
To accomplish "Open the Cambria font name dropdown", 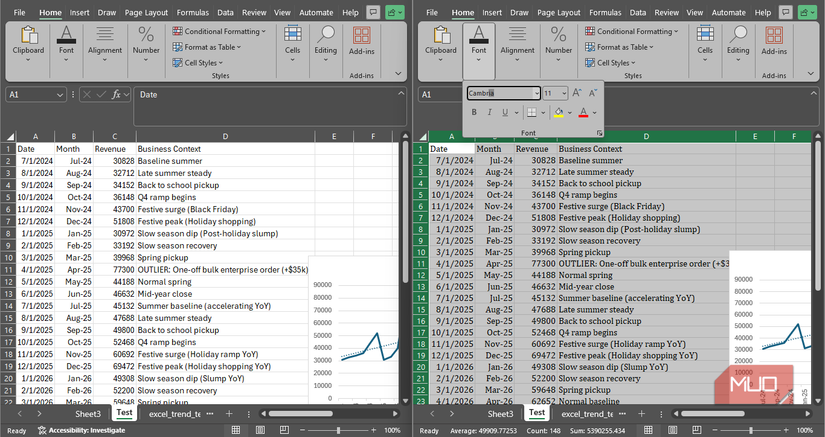I will 536,93.
